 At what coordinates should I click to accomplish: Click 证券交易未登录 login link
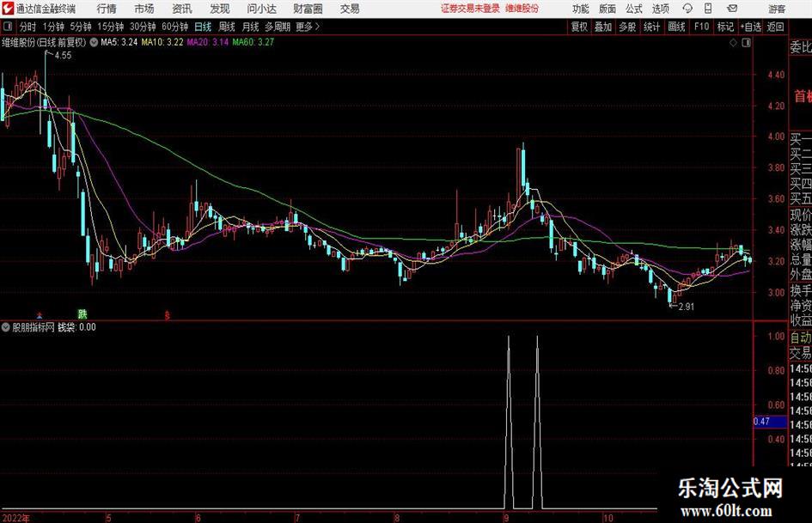(470, 9)
